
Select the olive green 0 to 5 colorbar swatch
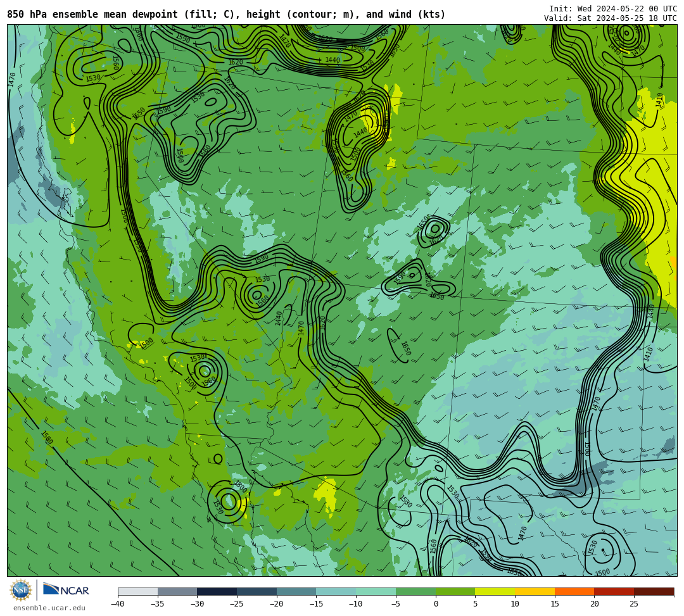455,591
